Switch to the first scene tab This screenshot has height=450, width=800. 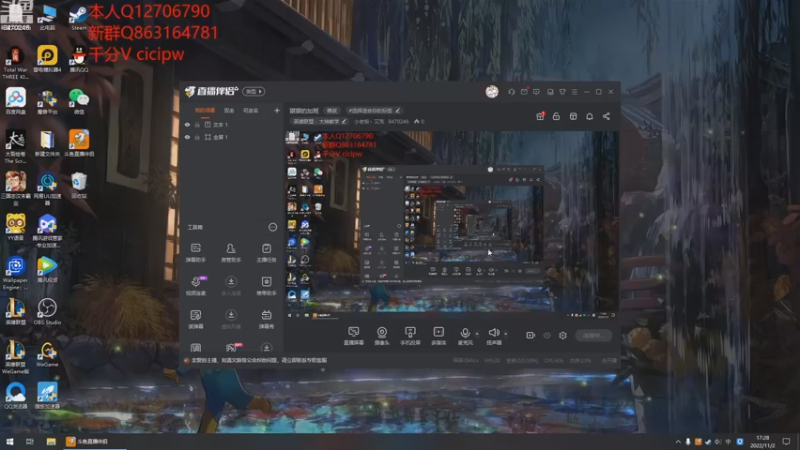pyautogui.click(x=205, y=111)
